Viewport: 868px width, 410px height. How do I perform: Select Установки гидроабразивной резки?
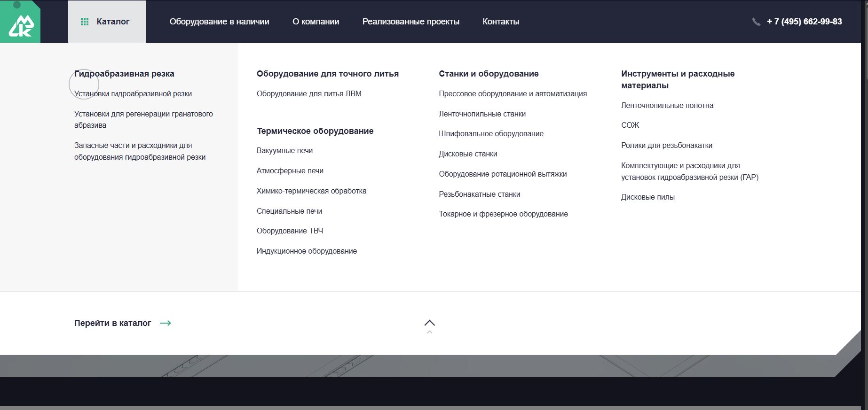tap(133, 94)
